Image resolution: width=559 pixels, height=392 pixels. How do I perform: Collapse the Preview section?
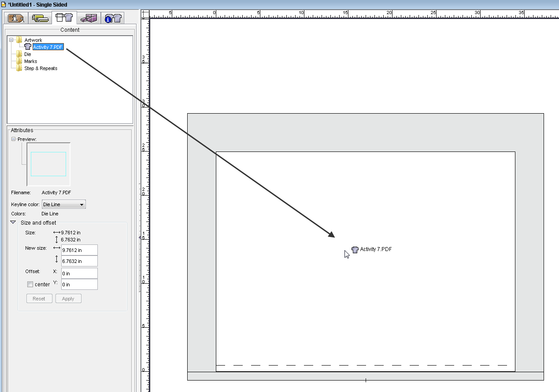tap(14, 139)
